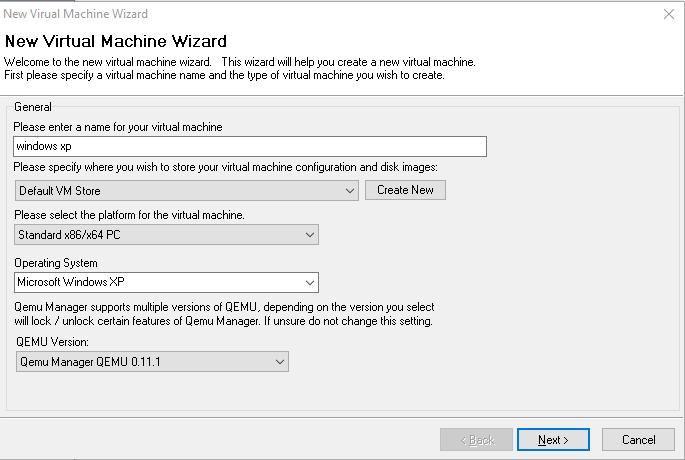This screenshot has height=460, width=685.
Task: Click the Next button
Action: [x=554, y=439]
